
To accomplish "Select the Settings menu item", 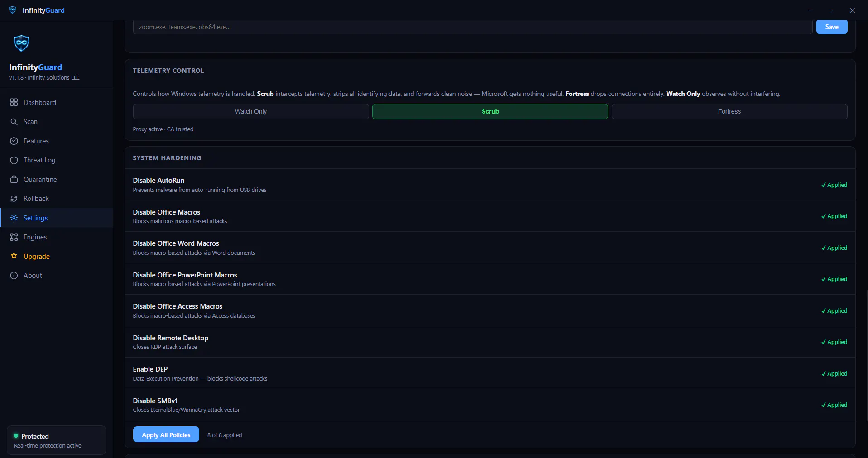I will [57, 218].
